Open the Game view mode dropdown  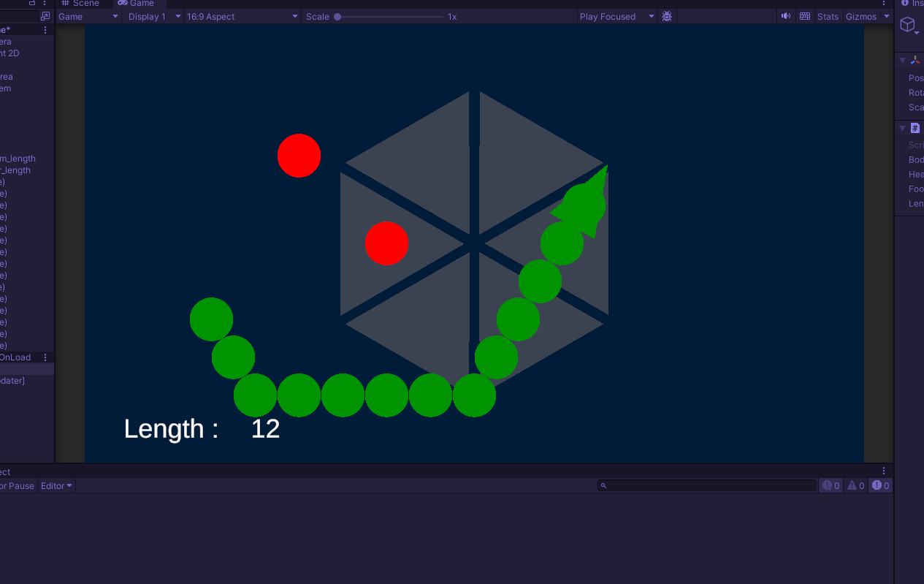88,16
